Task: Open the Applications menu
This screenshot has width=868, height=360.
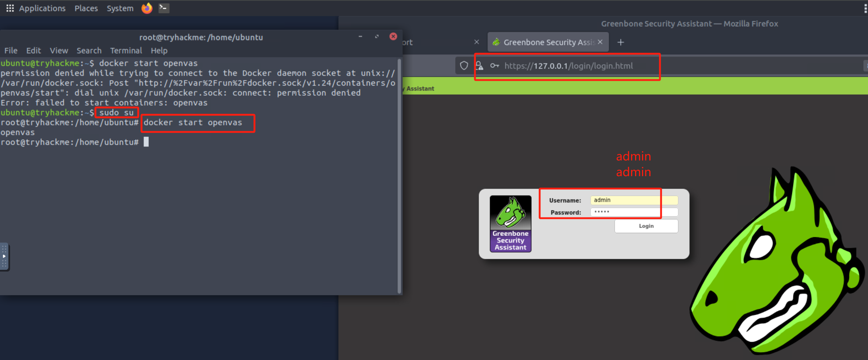Action: pyautogui.click(x=42, y=8)
